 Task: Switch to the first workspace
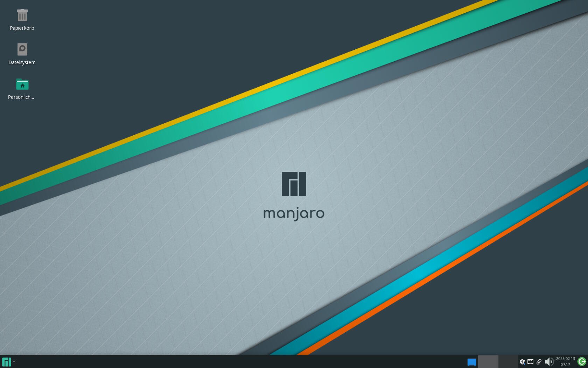(488, 362)
